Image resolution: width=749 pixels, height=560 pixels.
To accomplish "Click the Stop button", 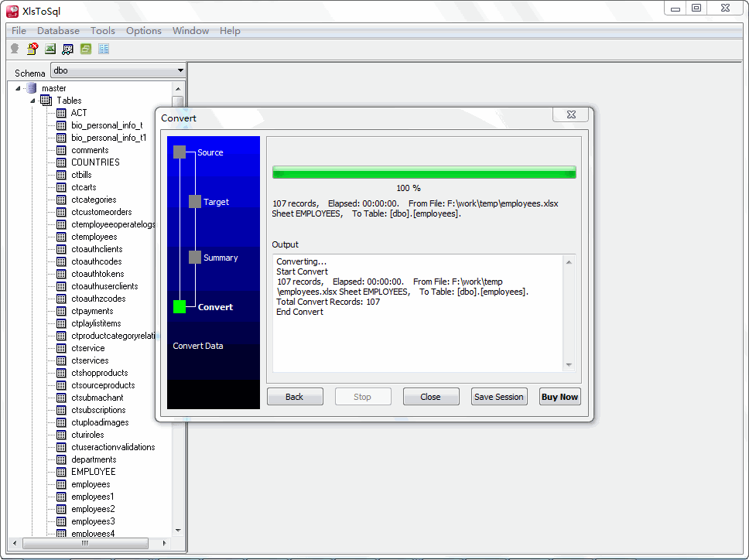I will pyautogui.click(x=363, y=397).
